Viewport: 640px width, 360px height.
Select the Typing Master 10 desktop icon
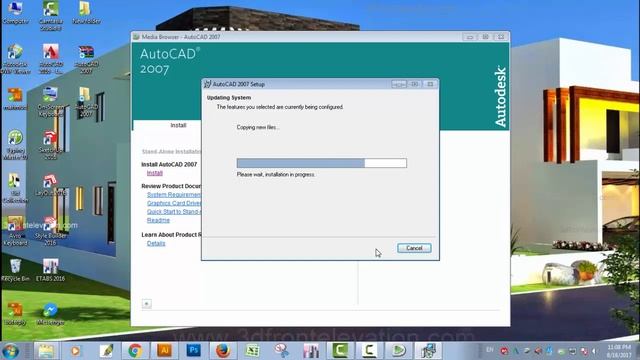(x=16, y=145)
